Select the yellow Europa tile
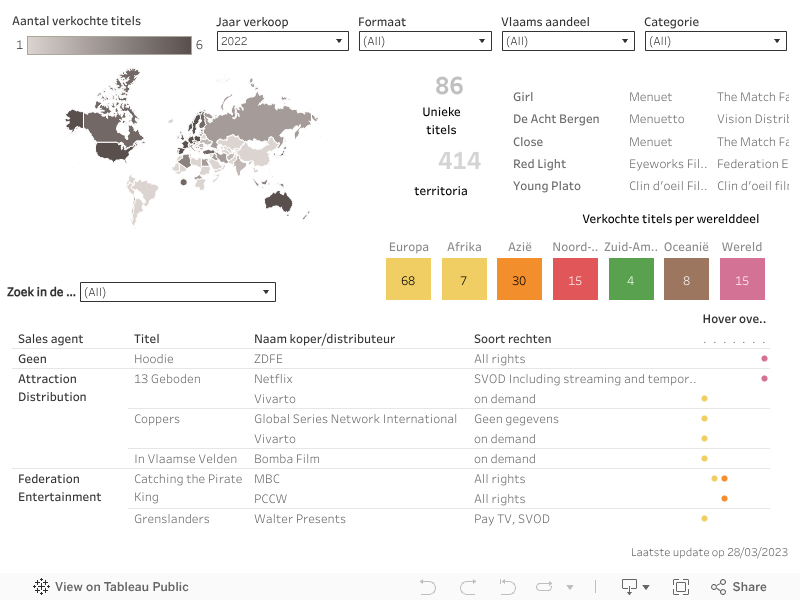 click(x=408, y=280)
